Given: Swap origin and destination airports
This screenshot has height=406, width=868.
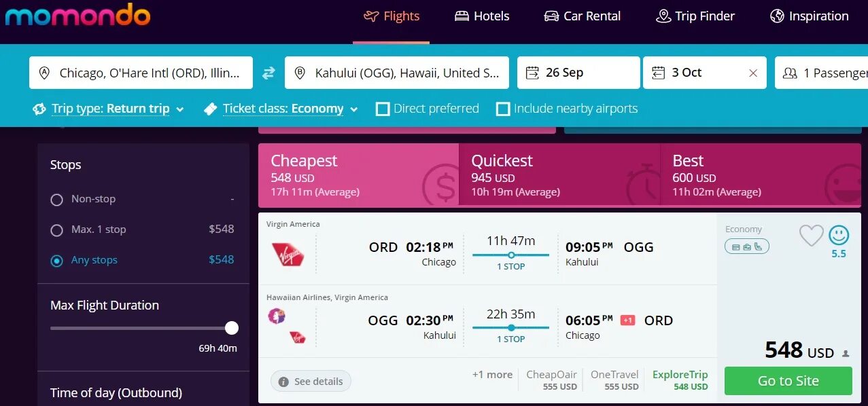Looking at the screenshot, I should click(268, 73).
